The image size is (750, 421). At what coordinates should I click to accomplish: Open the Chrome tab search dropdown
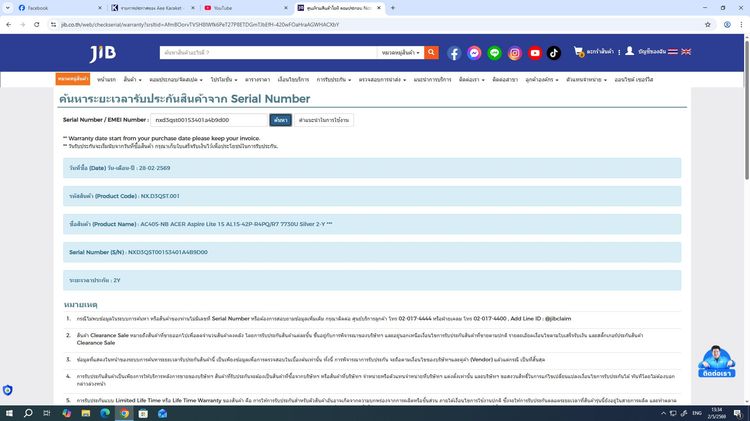point(8,8)
